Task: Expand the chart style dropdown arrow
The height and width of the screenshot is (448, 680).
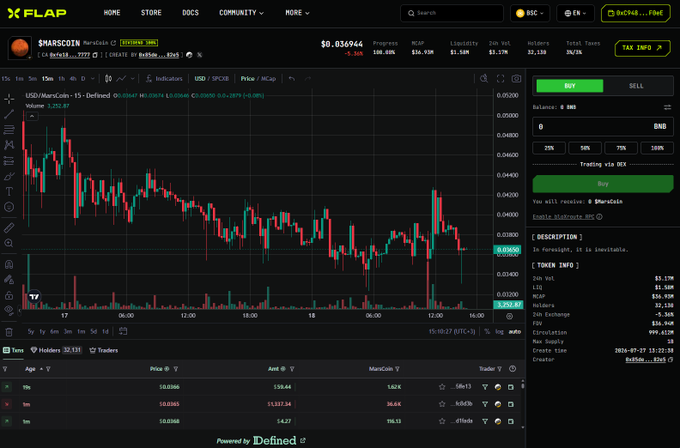Action: point(133,78)
